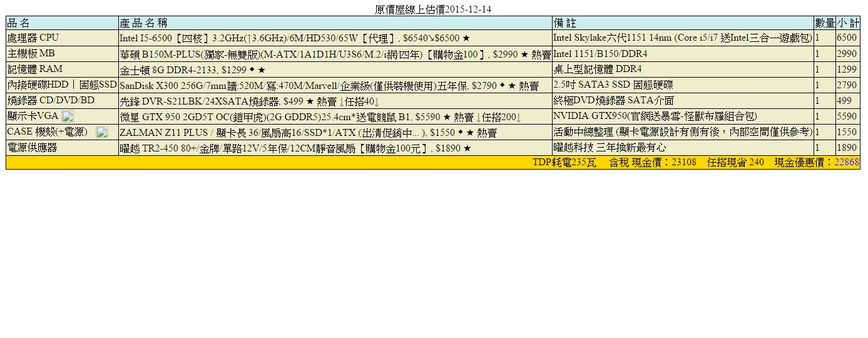The height and width of the screenshot is (338, 868).
Task: Click the subtotal 2990
Action: click(x=847, y=54)
